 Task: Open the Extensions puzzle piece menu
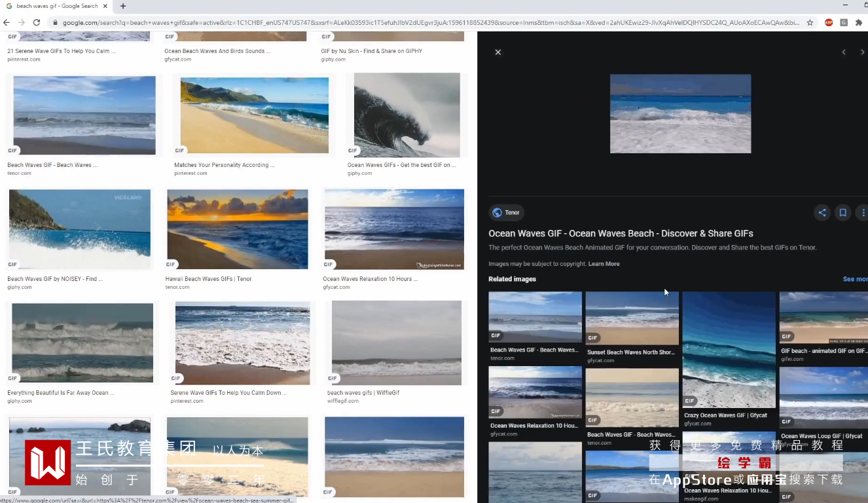859,22
